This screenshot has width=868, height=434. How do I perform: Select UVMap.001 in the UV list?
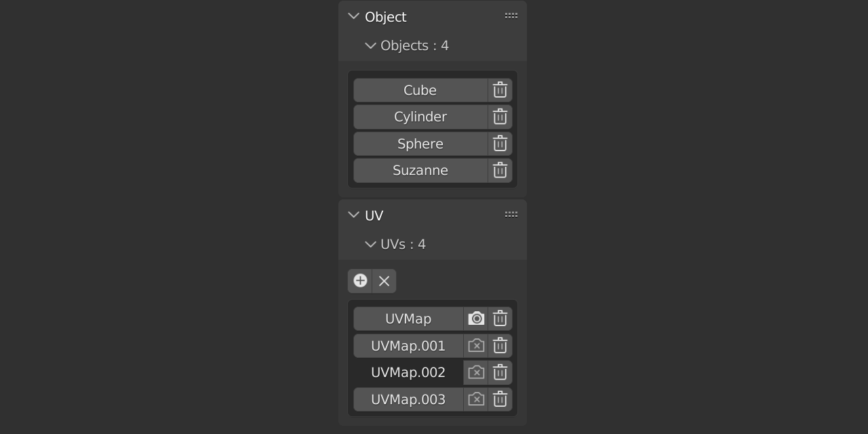tap(408, 345)
